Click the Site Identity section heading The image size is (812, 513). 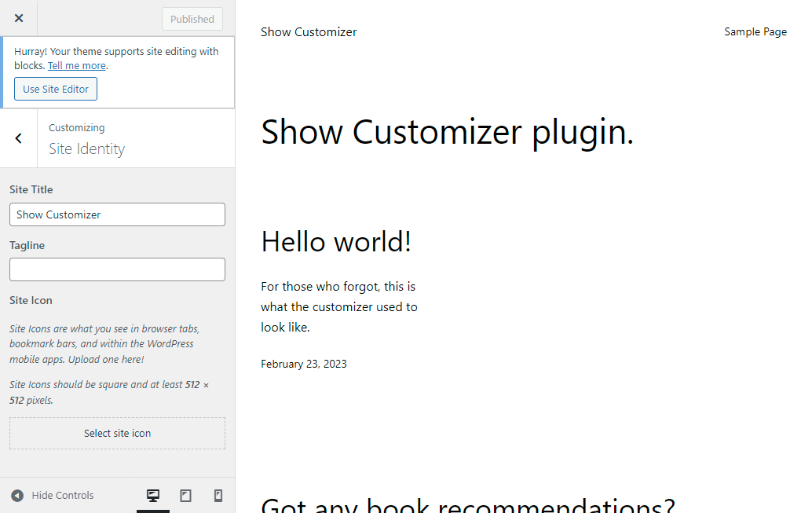coord(86,149)
